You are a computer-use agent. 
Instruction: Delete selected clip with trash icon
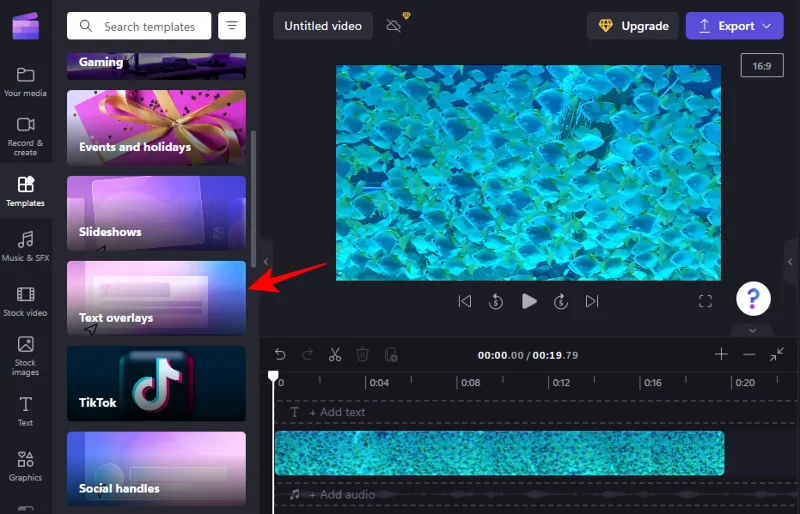pyautogui.click(x=363, y=354)
